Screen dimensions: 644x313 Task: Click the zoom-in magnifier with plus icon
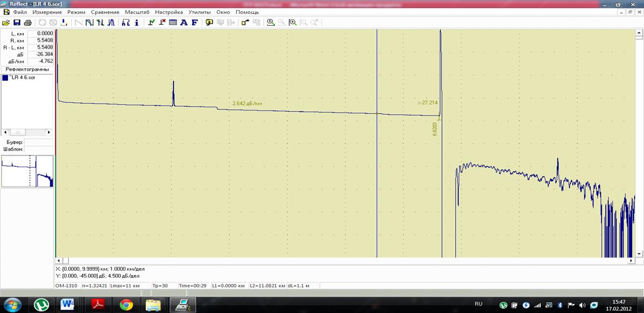point(271,23)
